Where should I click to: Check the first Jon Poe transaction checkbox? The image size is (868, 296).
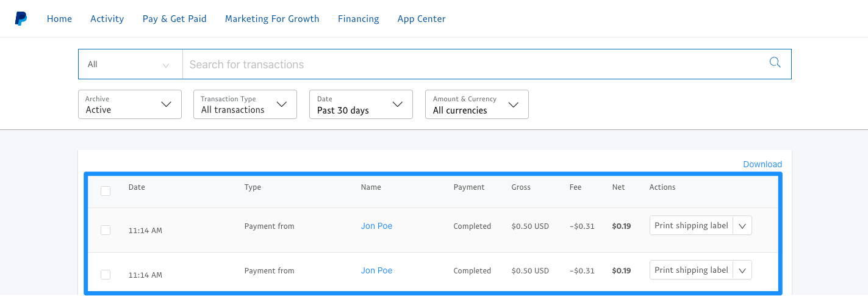click(x=106, y=230)
